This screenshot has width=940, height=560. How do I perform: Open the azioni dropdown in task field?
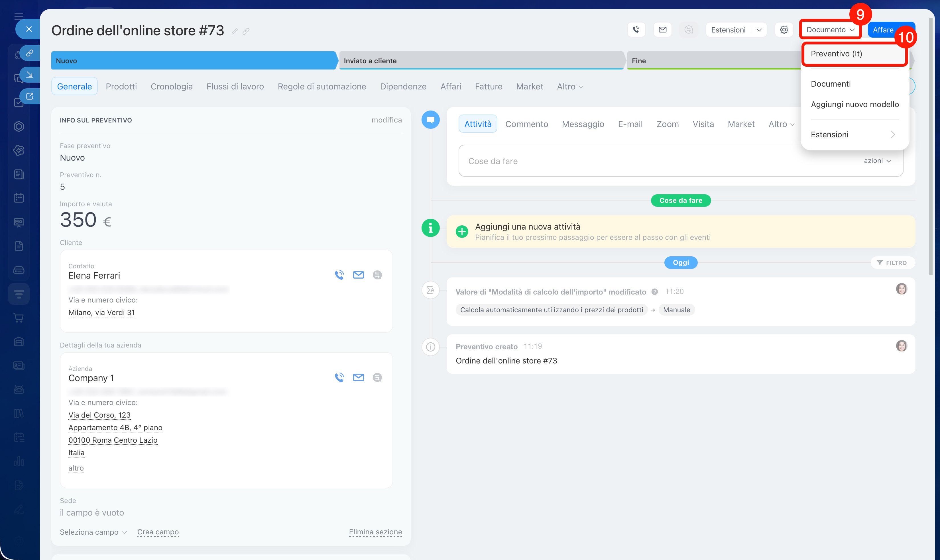click(877, 161)
